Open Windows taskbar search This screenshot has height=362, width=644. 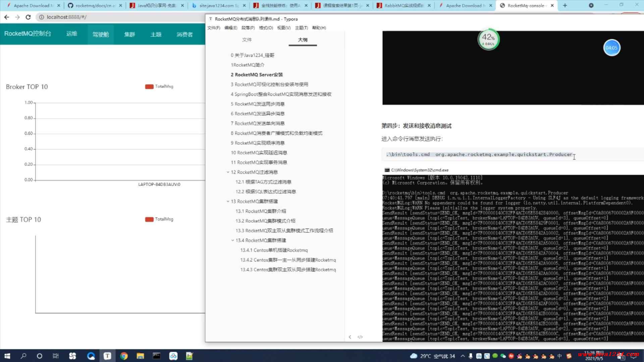coord(23,356)
